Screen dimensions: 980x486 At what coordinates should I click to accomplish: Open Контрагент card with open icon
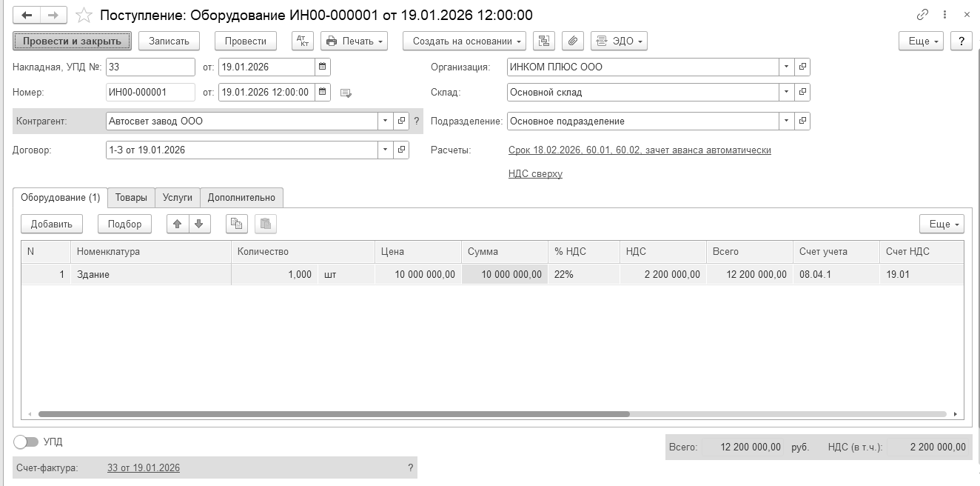[401, 121]
